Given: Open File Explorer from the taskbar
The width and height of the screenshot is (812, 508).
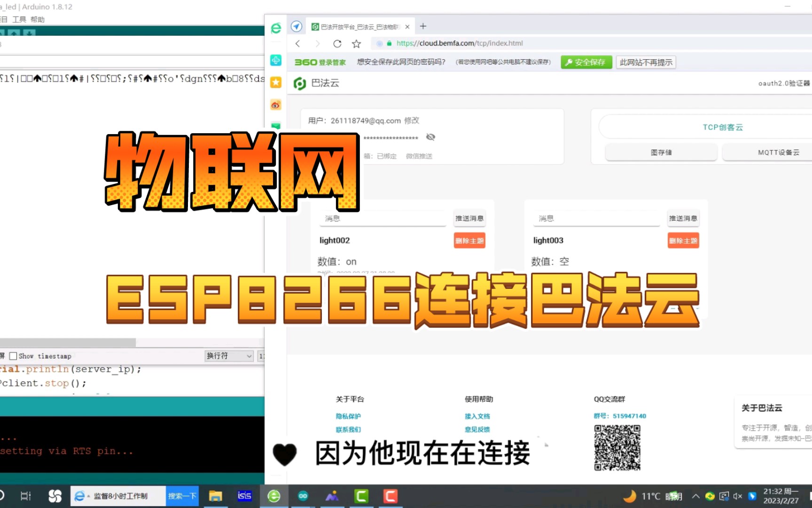Looking at the screenshot, I should (215, 496).
